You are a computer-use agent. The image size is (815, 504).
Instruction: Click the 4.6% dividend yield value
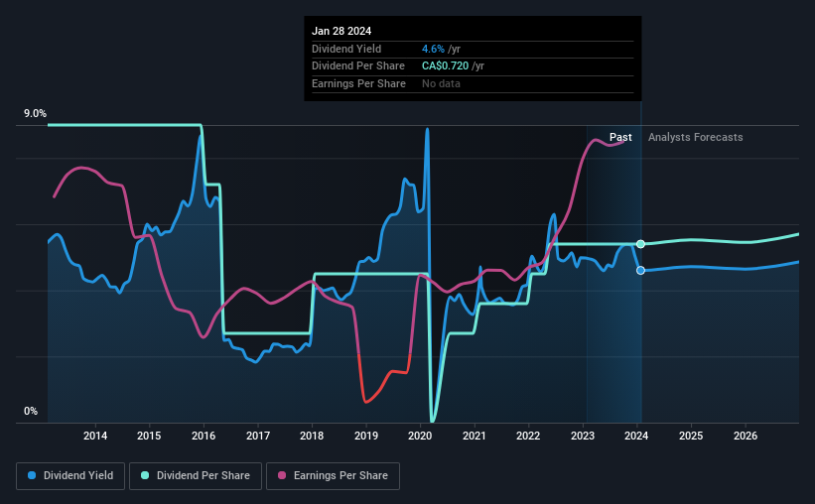tap(433, 49)
